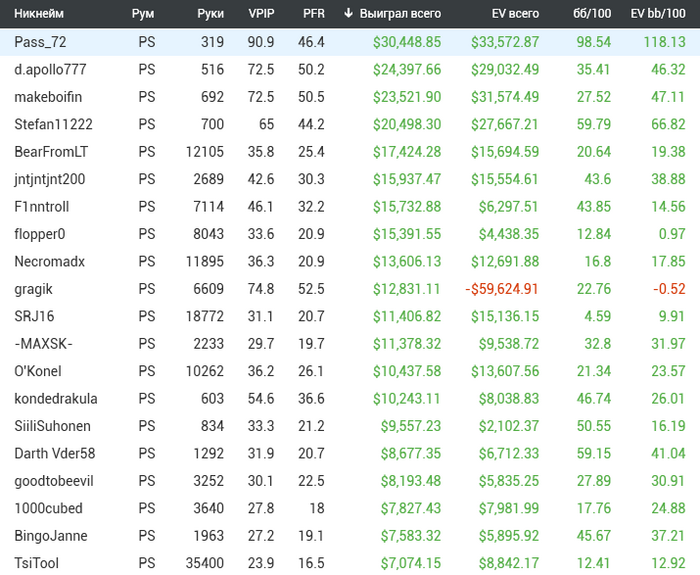Image resolution: width=700 pixels, height=575 pixels.
Task: Click winnings value $9,557.23
Action: (x=411, y=426)
